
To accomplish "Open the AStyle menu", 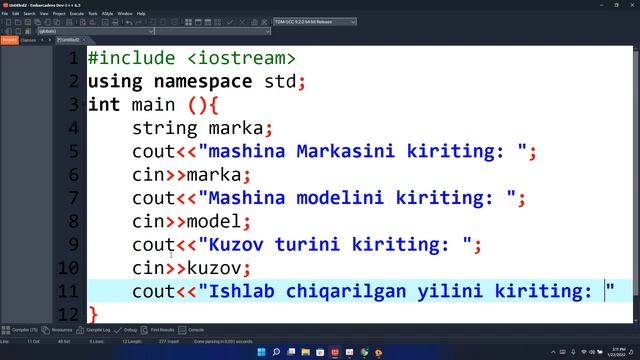I will point(107,13).
